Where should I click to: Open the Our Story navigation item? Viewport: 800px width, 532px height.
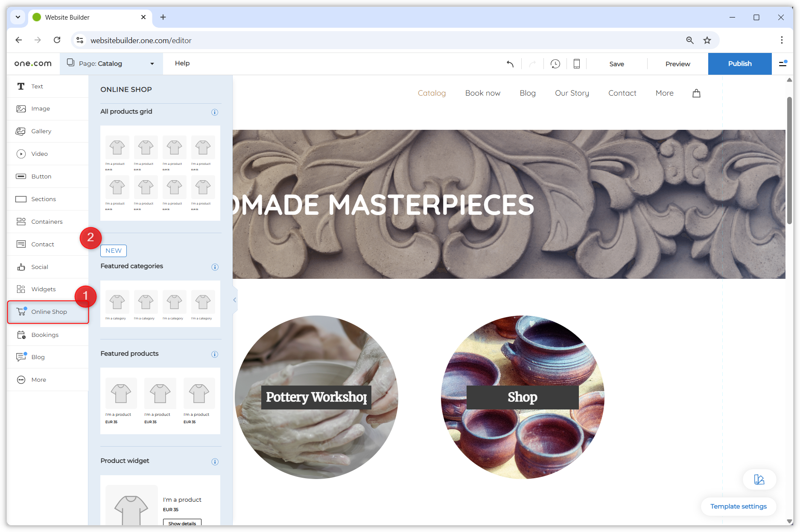(x=572, y=93)
